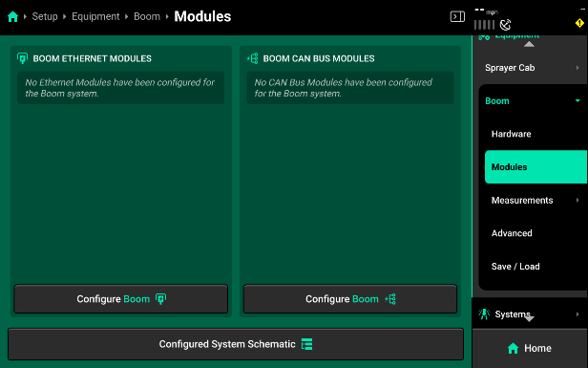Image resolution: width=588 pixels, height=368 pixels.
Task: Toggle the side panel collapse icon
Action: [x=457, y=16]
